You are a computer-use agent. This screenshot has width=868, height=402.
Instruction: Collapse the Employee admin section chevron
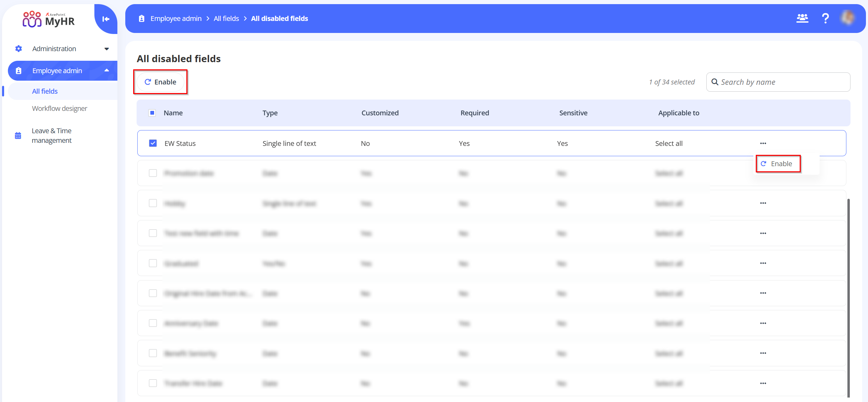click(107, 70)
